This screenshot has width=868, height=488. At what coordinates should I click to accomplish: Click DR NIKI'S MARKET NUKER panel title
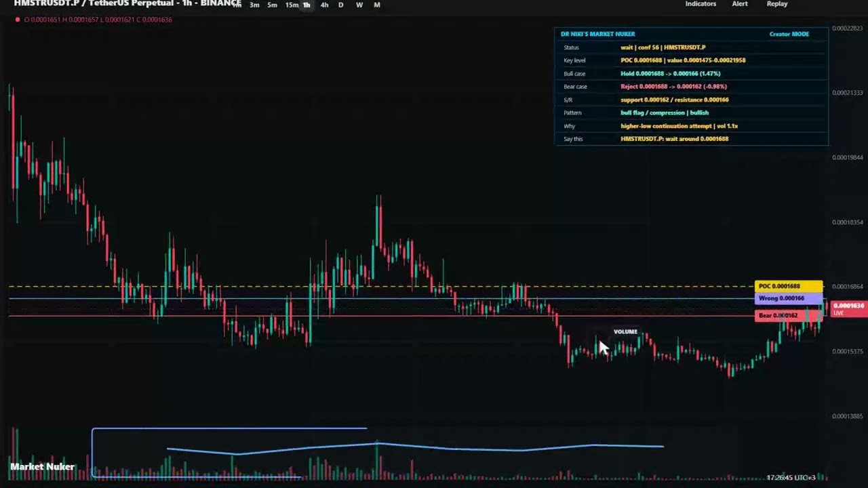tap(598, 34)
